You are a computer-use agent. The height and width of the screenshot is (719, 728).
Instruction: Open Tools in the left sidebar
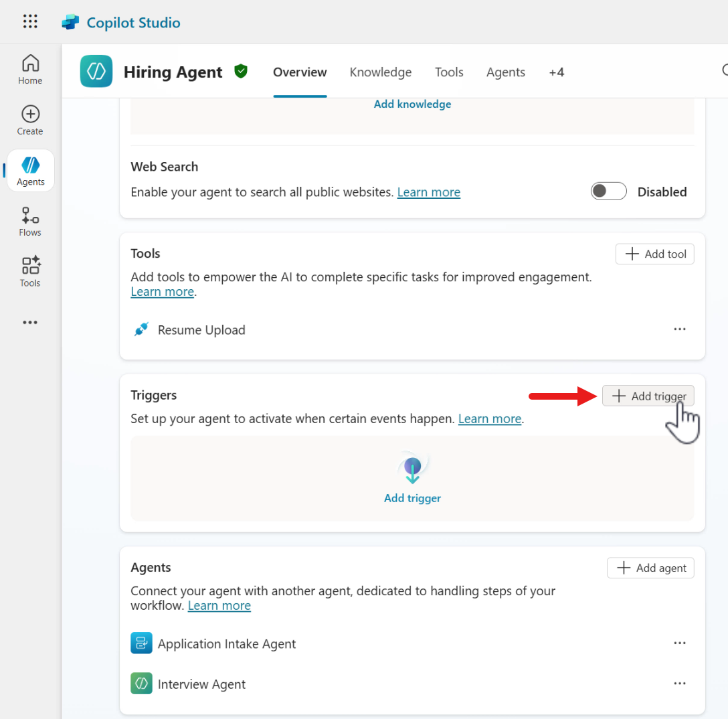[30, 272]
